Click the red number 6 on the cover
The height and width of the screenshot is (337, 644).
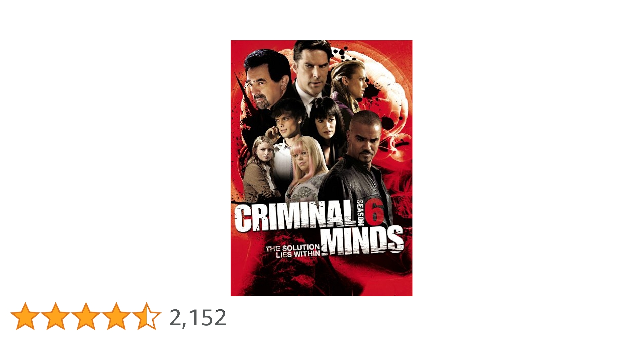(374, 213)
